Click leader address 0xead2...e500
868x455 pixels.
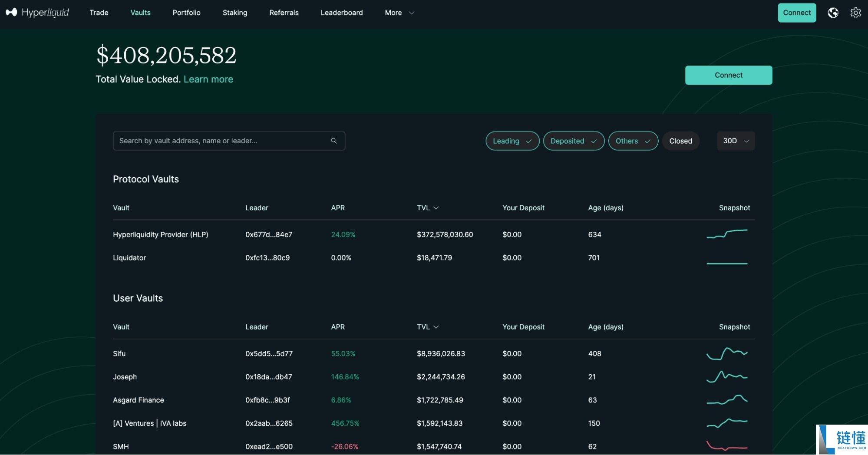click(269, 446)
